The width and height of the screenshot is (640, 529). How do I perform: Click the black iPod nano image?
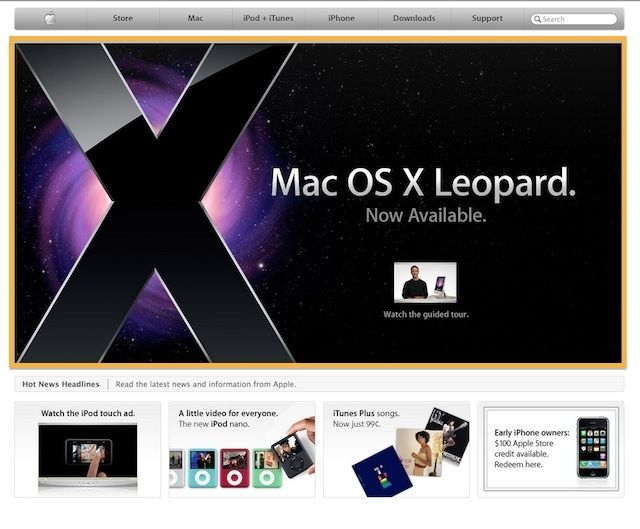point(293,453)
